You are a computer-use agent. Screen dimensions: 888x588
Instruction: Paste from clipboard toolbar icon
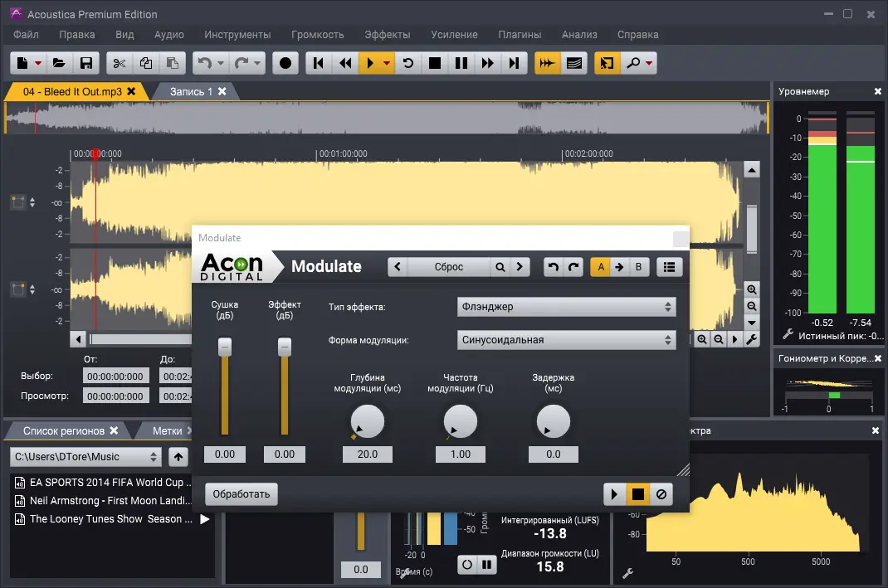pos(173,63)
